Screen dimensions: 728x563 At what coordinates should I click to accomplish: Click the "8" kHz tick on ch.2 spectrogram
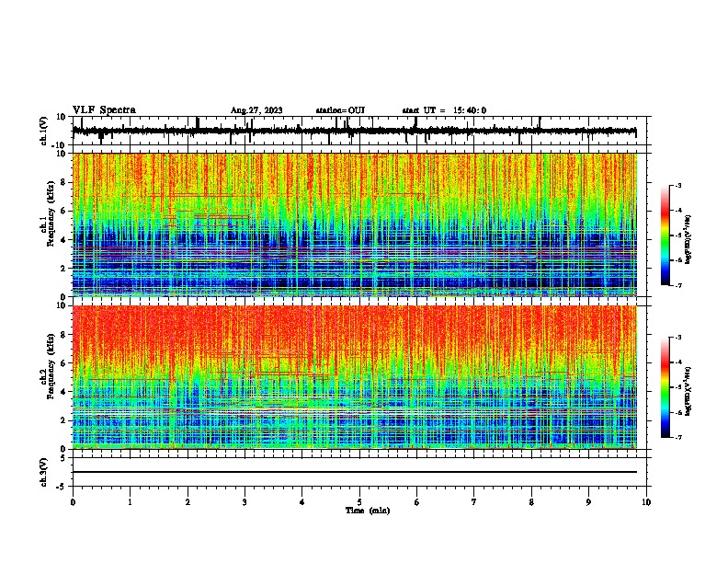pos(63,335)
